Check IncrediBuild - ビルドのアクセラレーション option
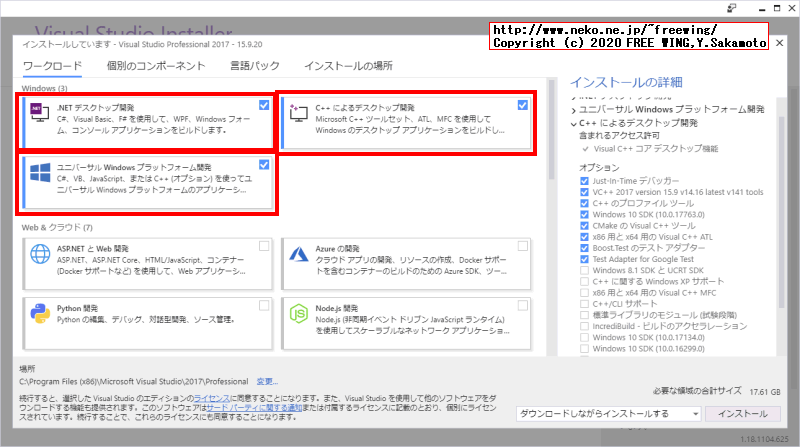The height and width of the screenshot is (447, 800). [x=584, y=326]
